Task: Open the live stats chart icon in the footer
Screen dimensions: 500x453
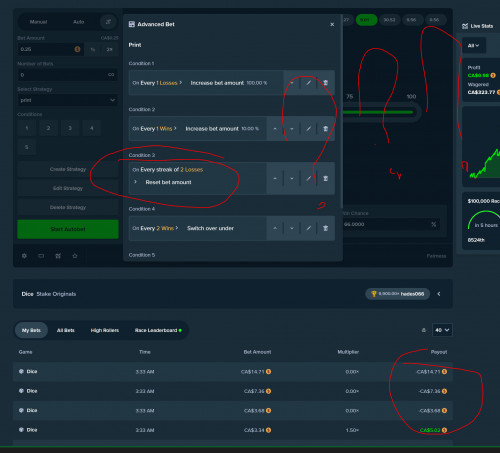Action: (58, 256)
